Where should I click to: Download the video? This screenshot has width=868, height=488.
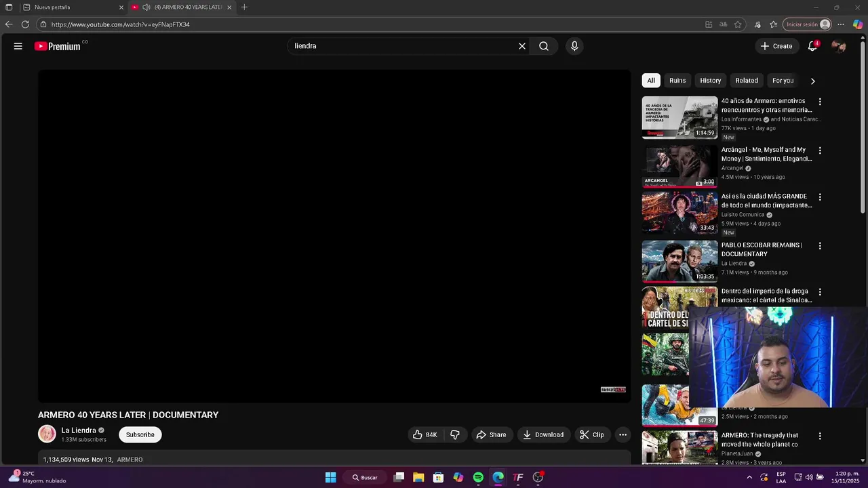tap(543, 434)
